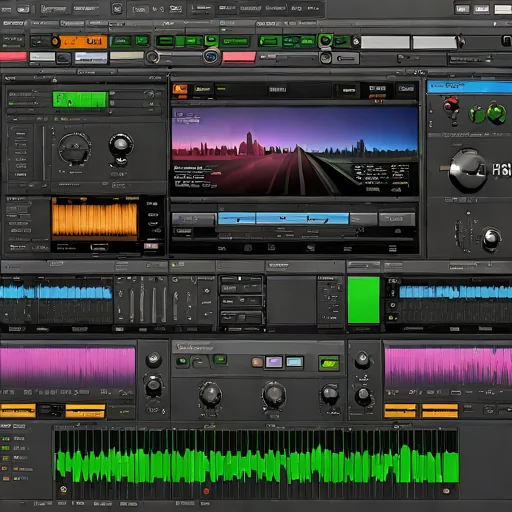Click the green waveform display in the upper-left panel

(x=80, y=100)
